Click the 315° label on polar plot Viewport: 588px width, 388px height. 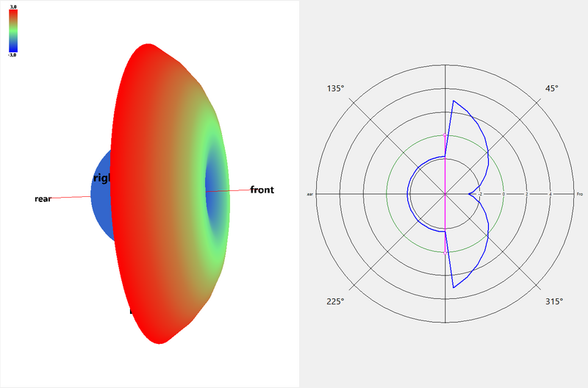[553, 301]
